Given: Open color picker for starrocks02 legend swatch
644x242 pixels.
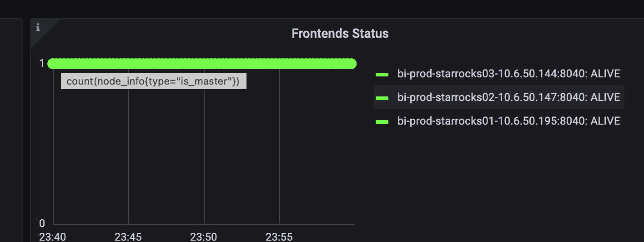Looking at the screenshot, I should point(382,98).
